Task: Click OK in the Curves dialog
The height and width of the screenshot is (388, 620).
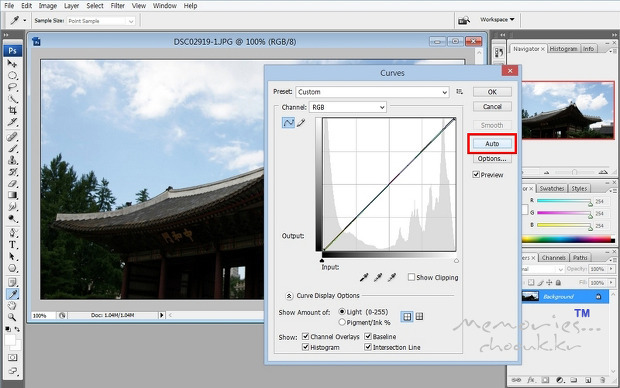Action: (x=492, y=92)
